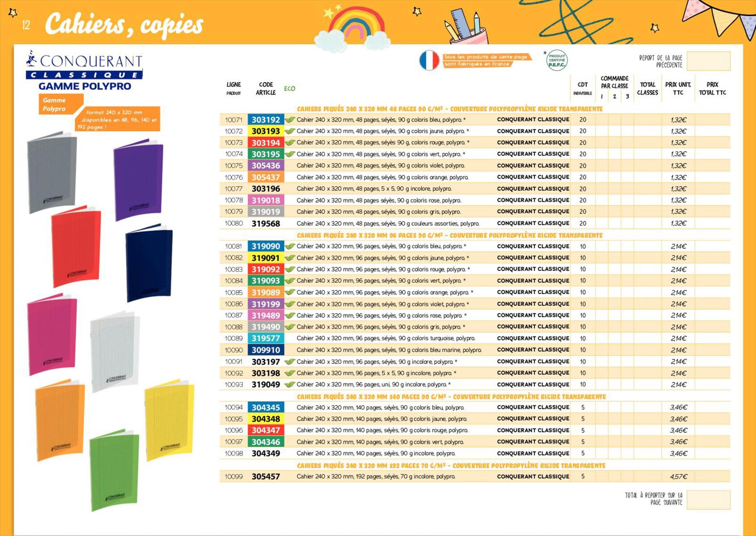Click the eco leaf icon on row 10071
The width and height of the screenshot is (756, 536).
pyautogui.click(x=290, y=120)
